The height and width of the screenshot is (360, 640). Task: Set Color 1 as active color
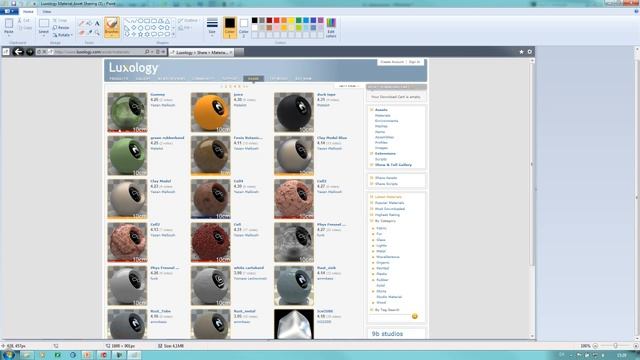coord(230,28)
